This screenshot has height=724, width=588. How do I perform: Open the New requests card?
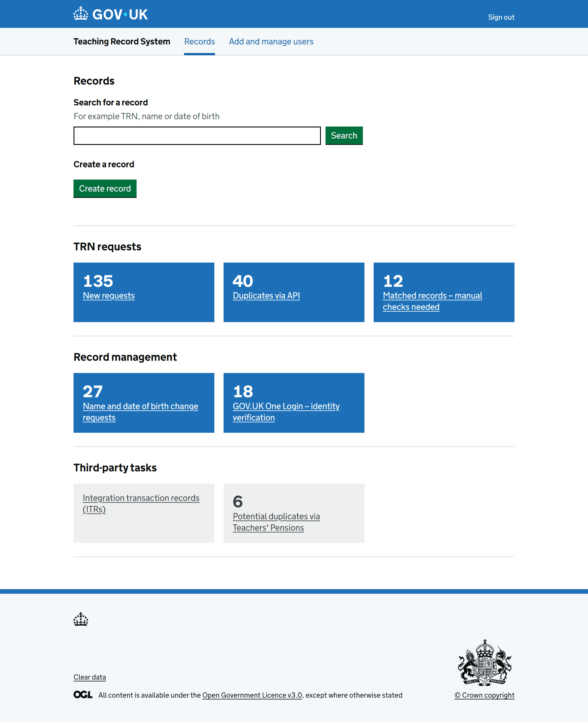click(x=109, y=295)
